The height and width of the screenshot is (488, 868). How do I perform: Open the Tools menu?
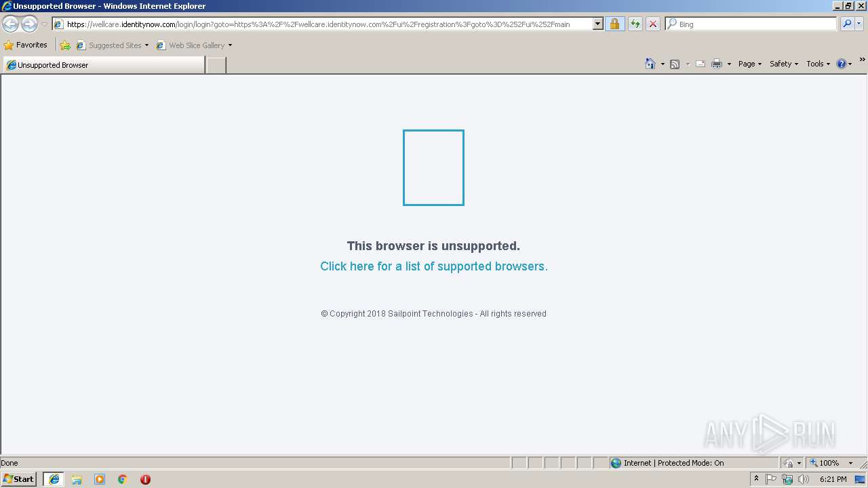pos(818,64)
